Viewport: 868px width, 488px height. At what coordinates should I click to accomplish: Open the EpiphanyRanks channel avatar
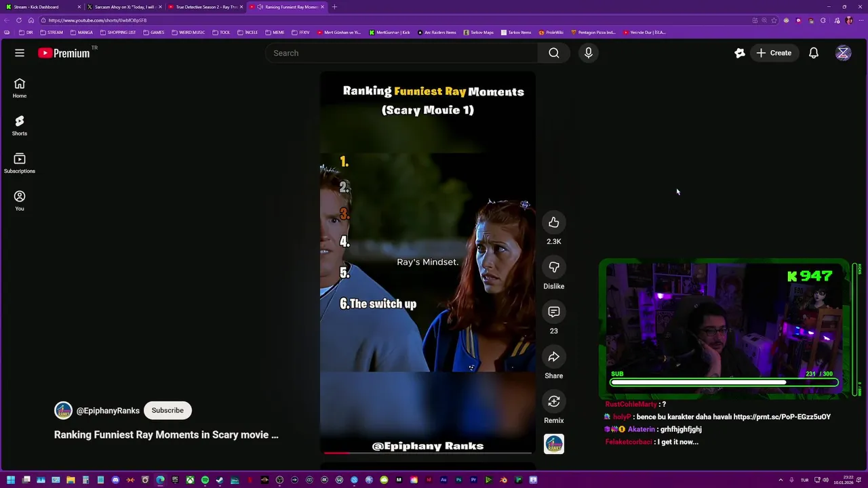click(63, 410)
